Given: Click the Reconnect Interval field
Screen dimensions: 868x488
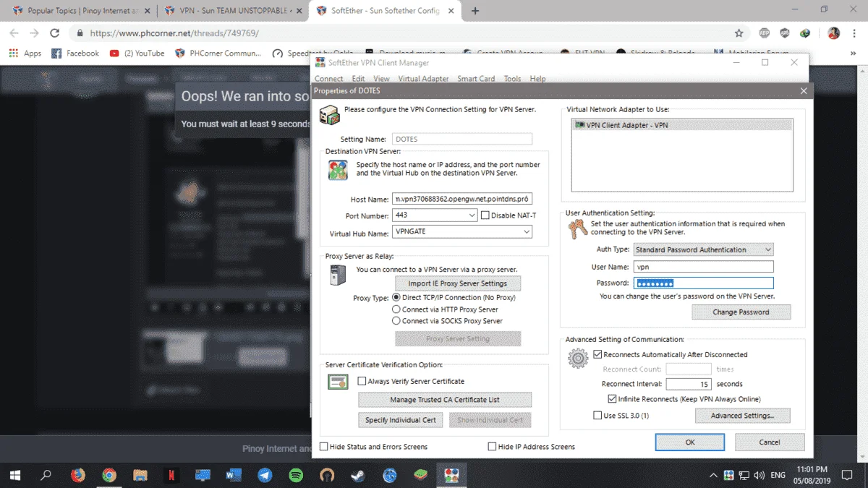Looking at the screenshot, I should tap(689, 384).
